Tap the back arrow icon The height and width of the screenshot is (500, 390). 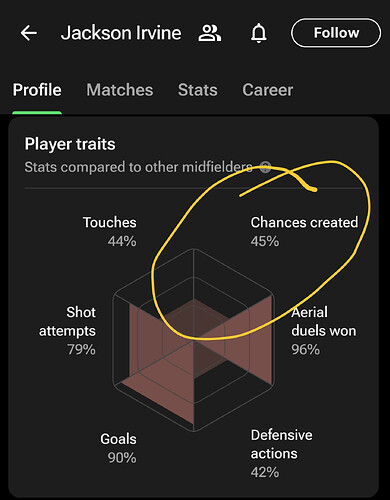[29, 33]
